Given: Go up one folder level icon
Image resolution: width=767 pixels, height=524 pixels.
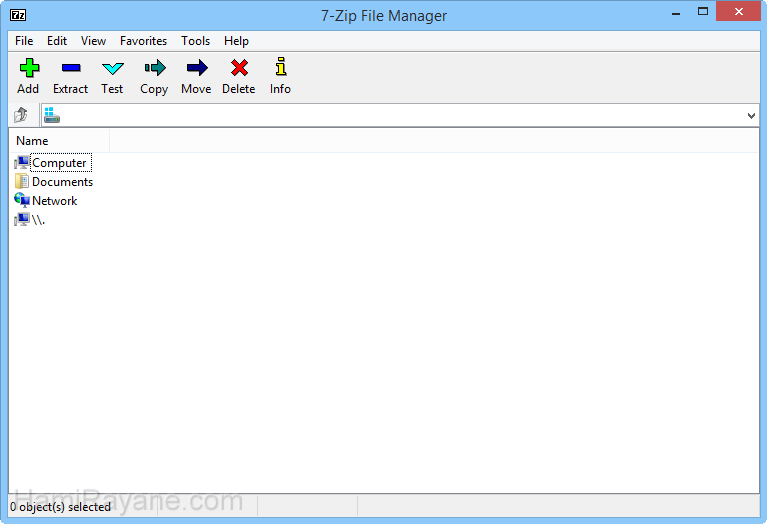Looking at the screenshot, I should click(21, 115).
